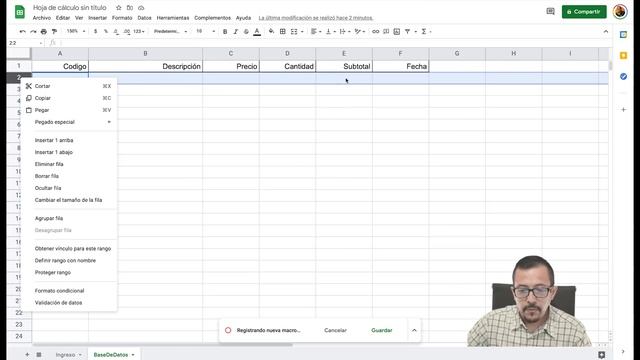Open the Archivo menu
The image size is (640, 360).
coord(42,18)
